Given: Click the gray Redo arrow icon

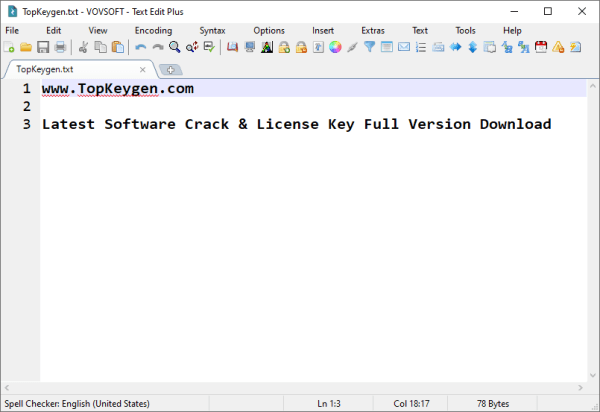Looking at the screenshot, I should (x=158, y=47).
